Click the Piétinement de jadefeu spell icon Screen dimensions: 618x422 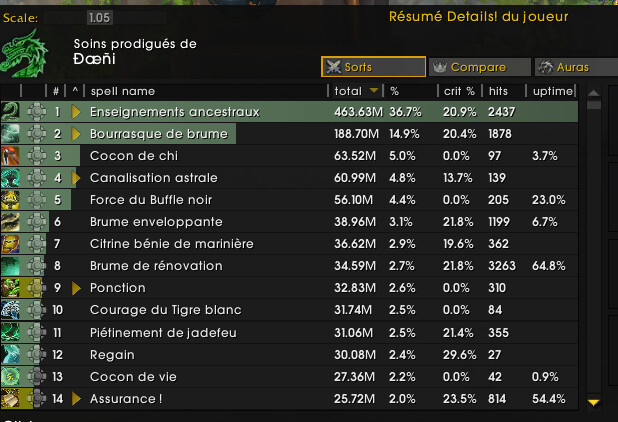tap(10, 332)
